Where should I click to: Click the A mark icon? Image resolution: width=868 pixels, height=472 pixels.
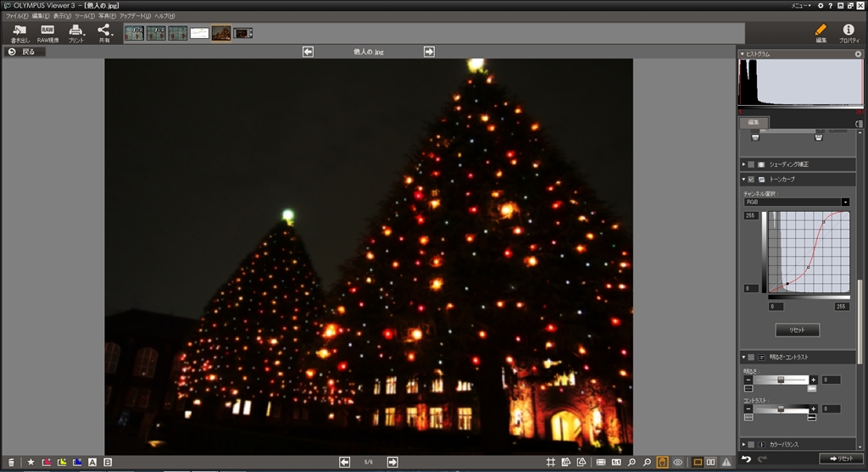[x=92, y=462]
